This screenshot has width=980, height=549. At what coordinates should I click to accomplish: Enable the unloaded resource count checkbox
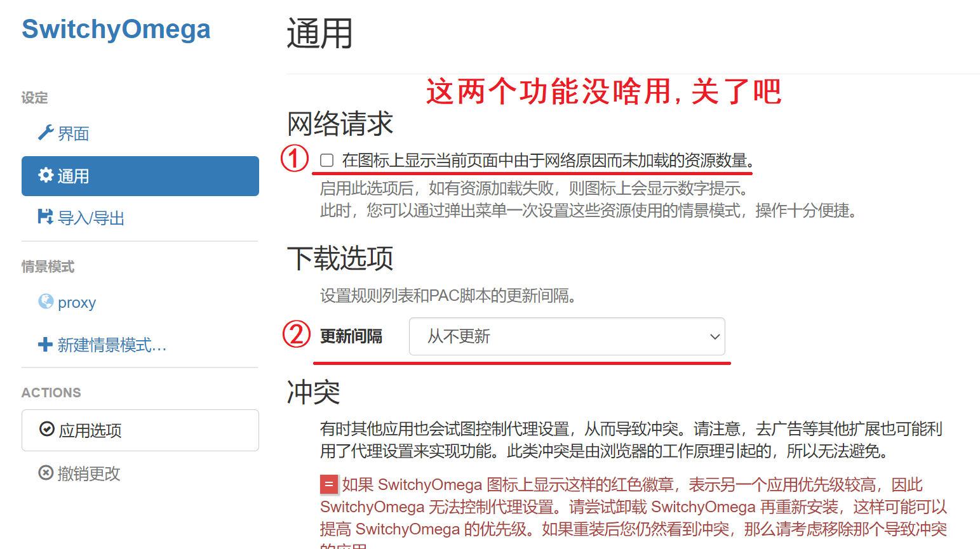point(327,161)
